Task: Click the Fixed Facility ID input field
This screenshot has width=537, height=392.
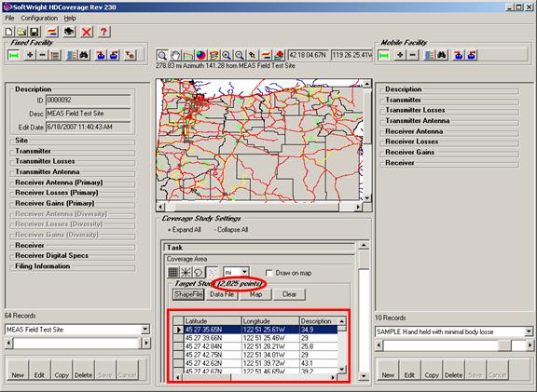Action: pyautogui.click(x=88, y=101)
